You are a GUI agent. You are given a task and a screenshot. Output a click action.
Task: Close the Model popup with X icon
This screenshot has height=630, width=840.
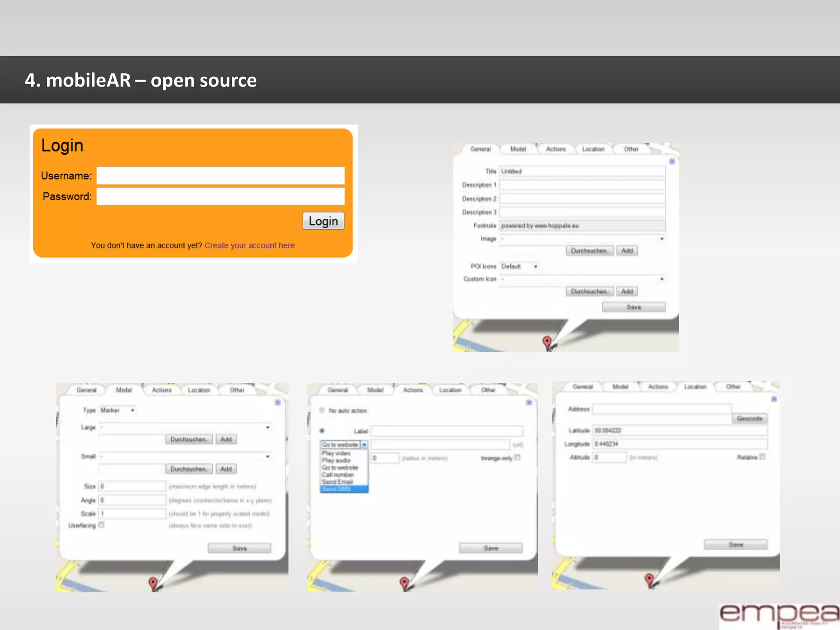coord(278,402)
